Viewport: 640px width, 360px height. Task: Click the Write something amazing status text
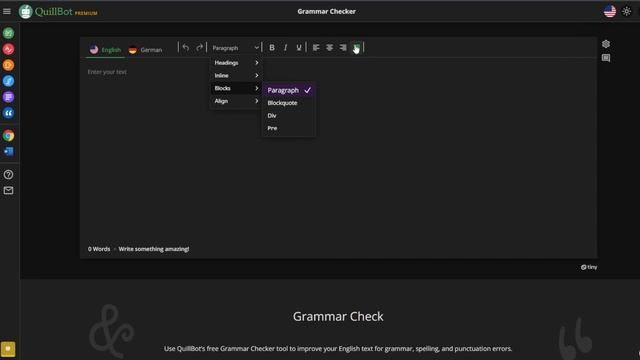coord(154,249)
